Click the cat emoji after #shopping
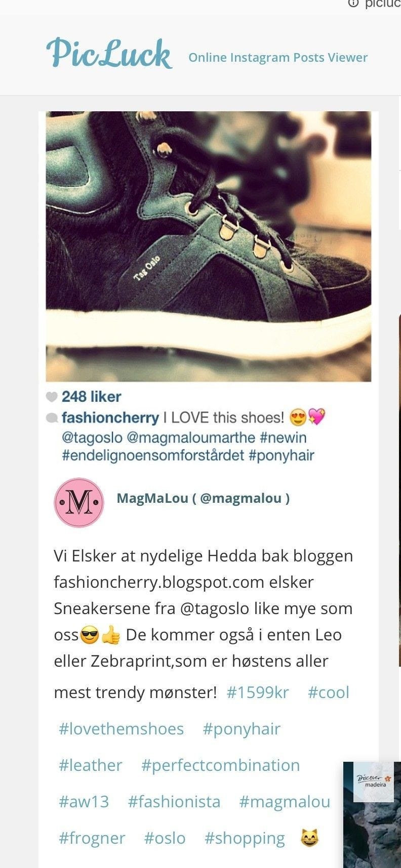This screenshot has width=401, height=868. [309, 838]
